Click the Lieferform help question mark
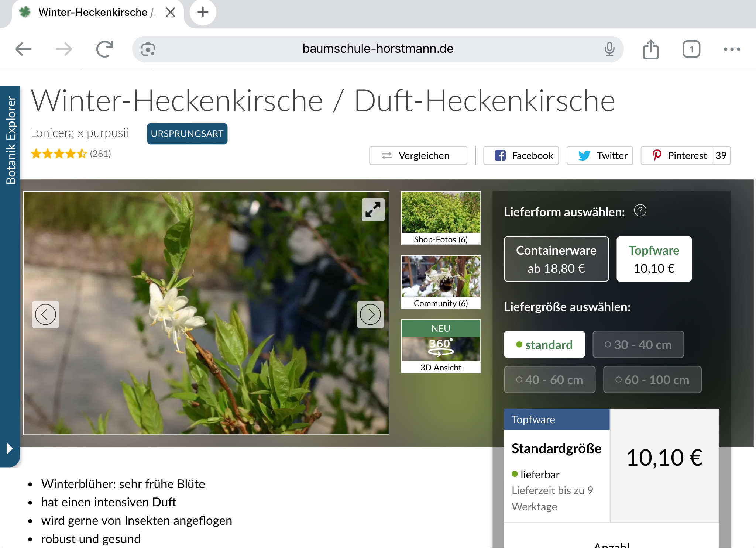Image resolution: width=756 pixels, height=548 pixels. (x=640, y=211)
